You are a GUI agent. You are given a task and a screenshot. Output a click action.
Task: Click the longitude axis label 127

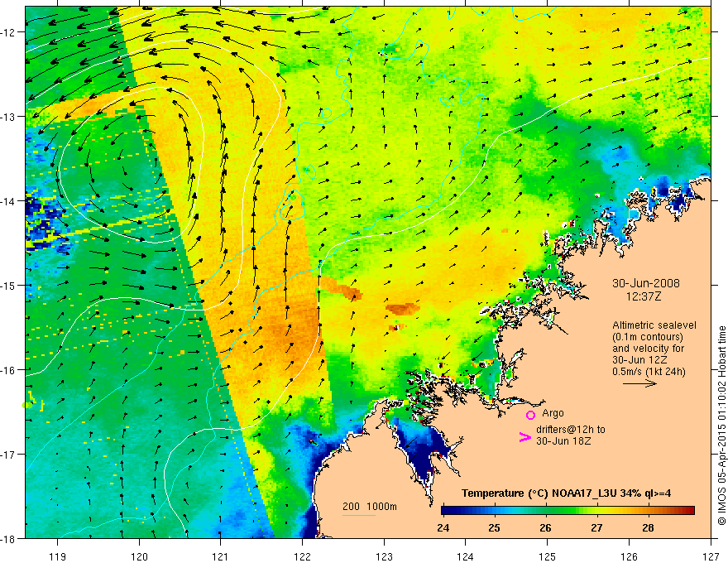711,557
